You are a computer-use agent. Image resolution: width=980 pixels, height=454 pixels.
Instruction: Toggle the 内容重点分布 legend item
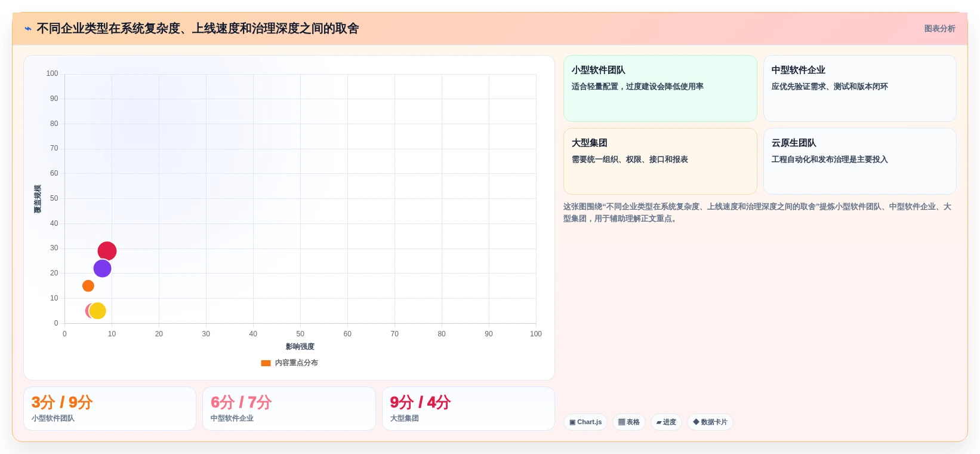coord(289,363)
